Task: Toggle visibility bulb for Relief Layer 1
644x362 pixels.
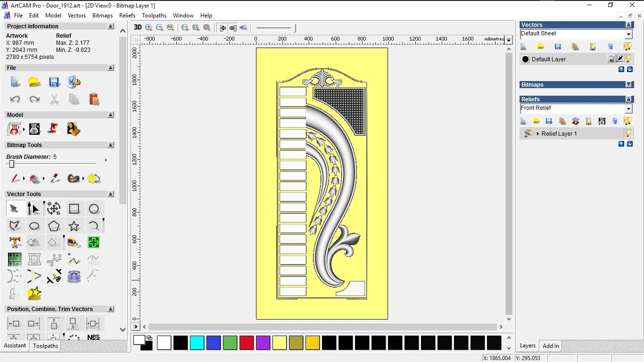Action: pos(627,133)
